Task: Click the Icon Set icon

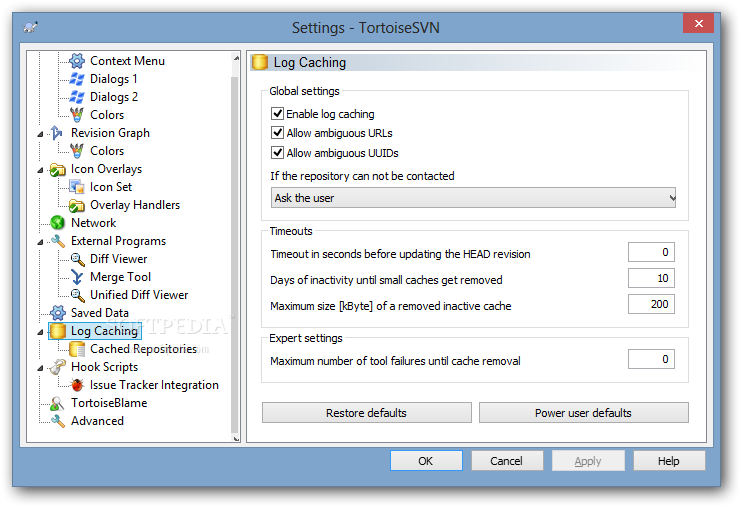Action: point(77,187)
